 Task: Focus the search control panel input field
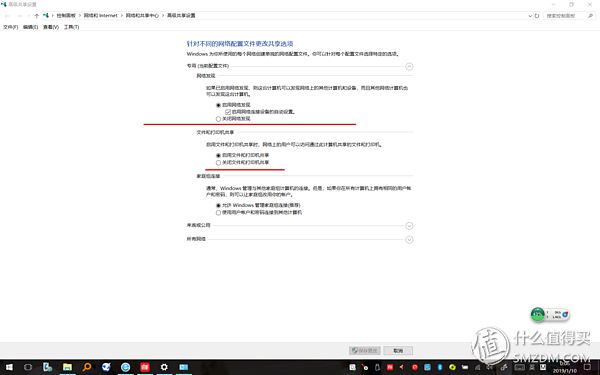point(565,16)
